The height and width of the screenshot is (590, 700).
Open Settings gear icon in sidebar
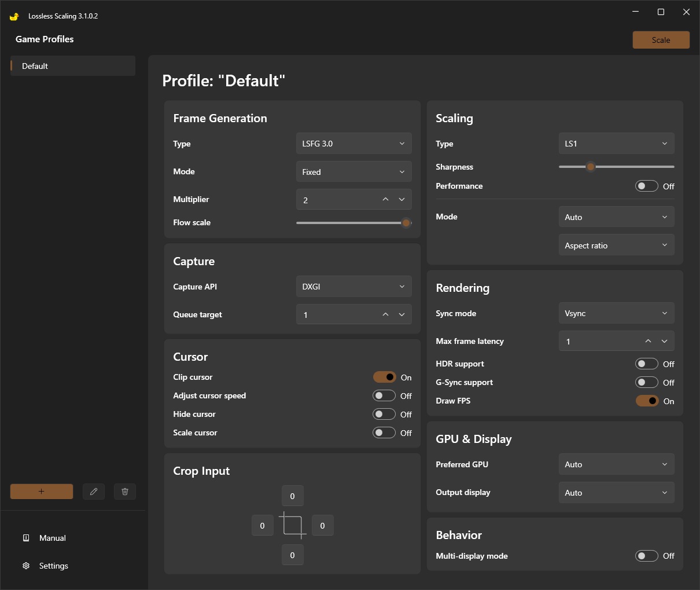click(26, 566)
